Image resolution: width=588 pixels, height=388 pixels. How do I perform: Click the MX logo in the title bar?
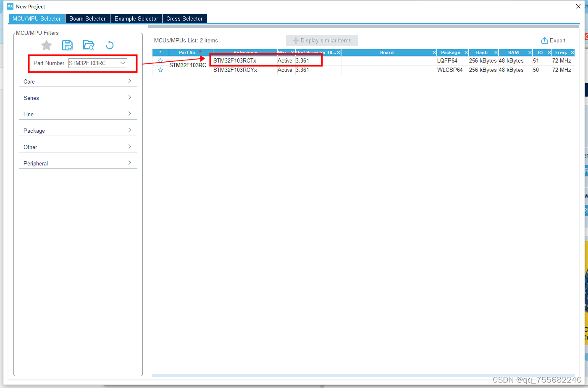pyautogui.click(x=10, y=6)
